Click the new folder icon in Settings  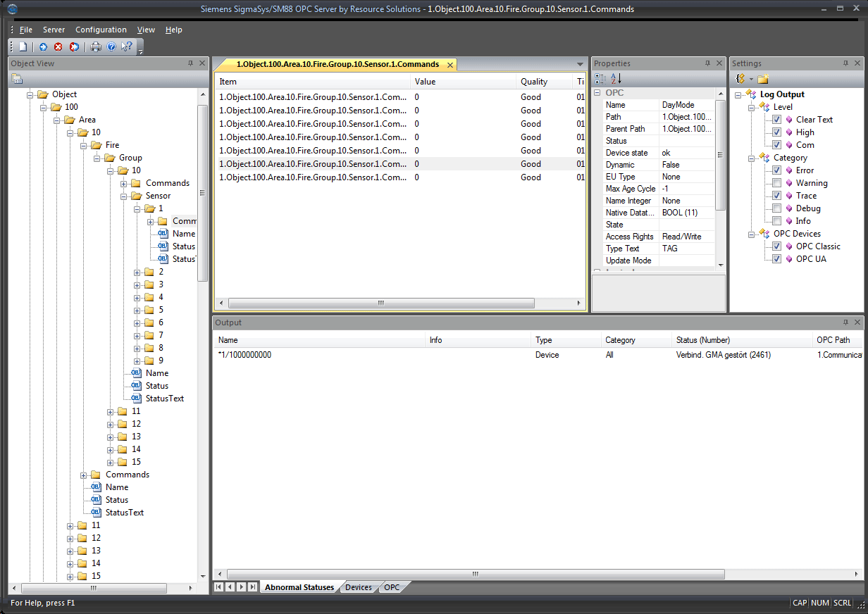click(x=763, y=79)
